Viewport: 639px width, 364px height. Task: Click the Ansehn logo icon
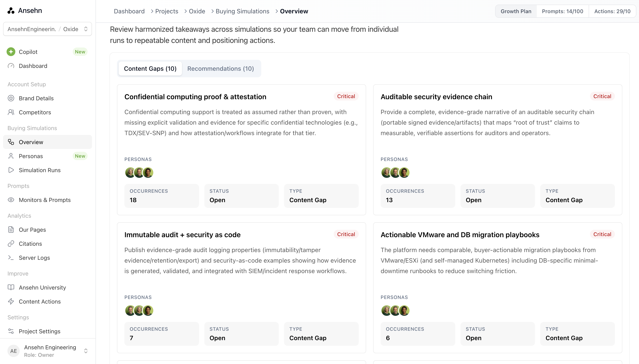(x=11, y=11)
